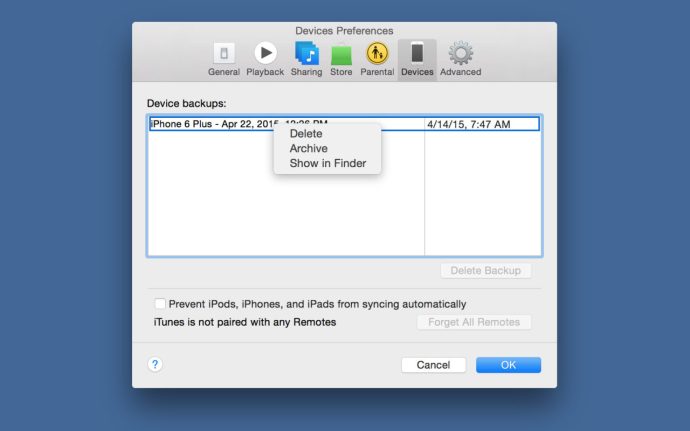The width and height of the screenshot is (690, 431).
Task: Select the iPhone 6 Plus backup row
Action: [344, 124]
